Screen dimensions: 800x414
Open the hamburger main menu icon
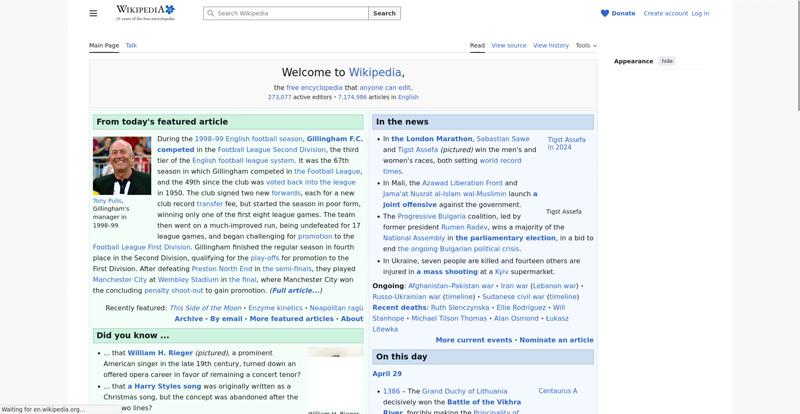[x=93, y=13]
